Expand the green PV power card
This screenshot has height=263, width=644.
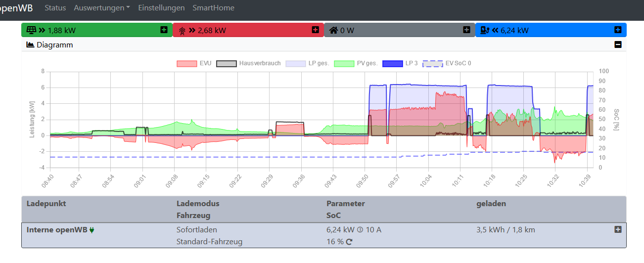(164, 30)
